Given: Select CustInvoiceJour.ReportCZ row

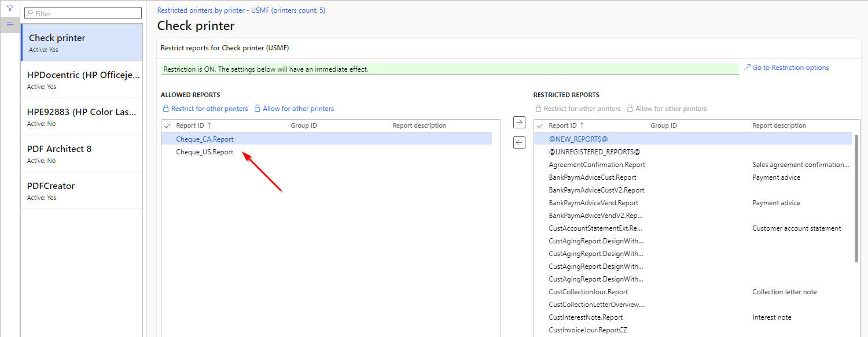Looking at the screenshot, I should tap(693, 330).
